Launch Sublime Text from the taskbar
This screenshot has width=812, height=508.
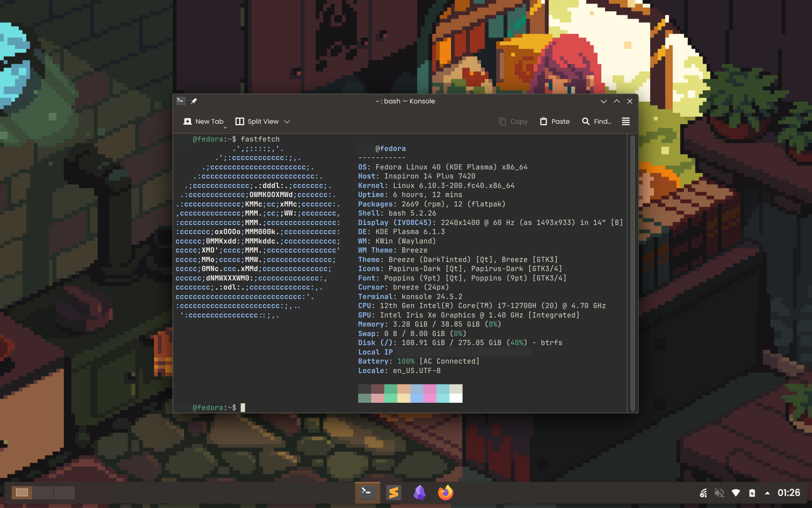pyautogui.click(x=394, y=493)
